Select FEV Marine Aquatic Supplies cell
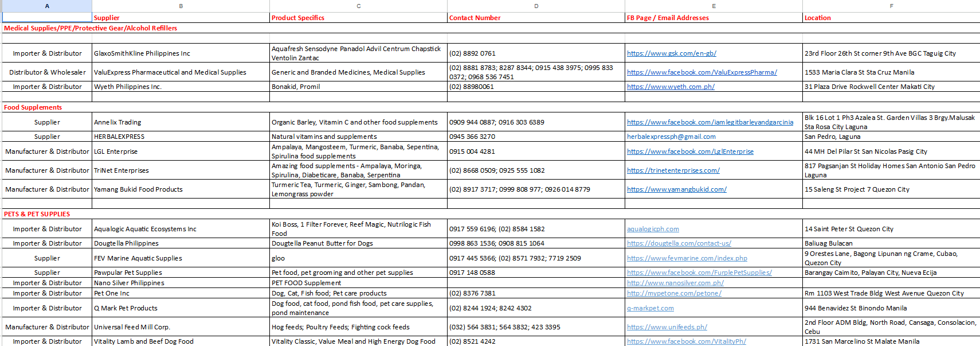Screen dimensions: 980x346 (181, 258)
